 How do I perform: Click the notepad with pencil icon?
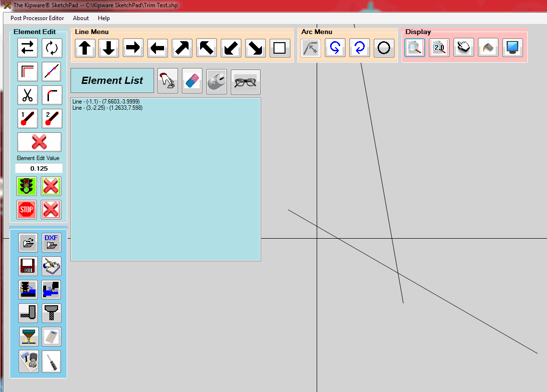tap(51, 266)
